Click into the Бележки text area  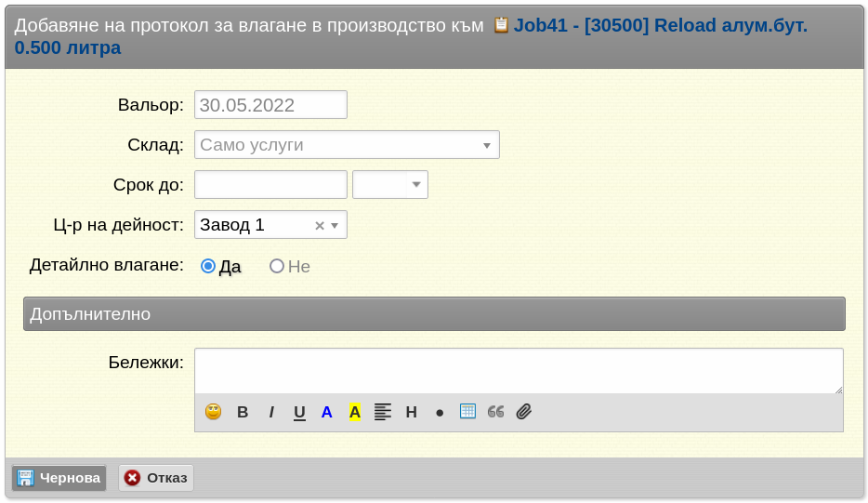[519, 371]
